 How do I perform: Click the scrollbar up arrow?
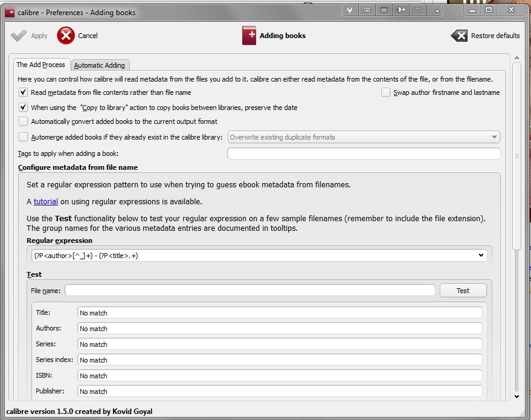517,58
